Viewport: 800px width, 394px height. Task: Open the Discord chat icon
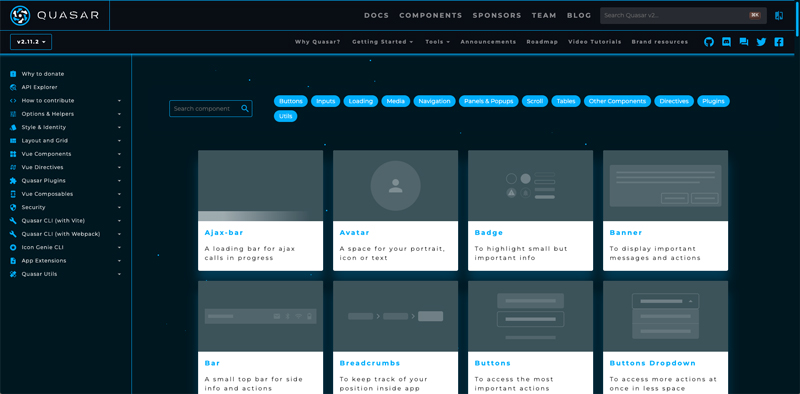pyautogui.click(x=727, y=42)
